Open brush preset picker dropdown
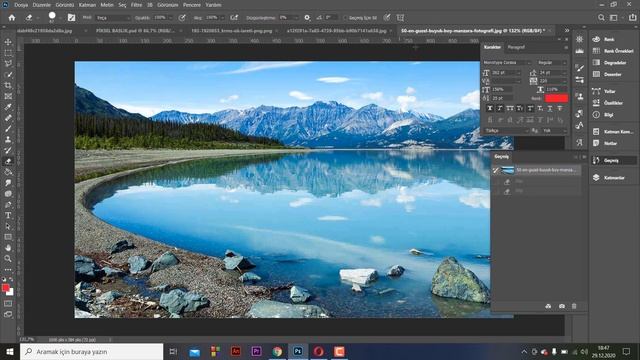The height and width of the screenshot is (360, 640). tap(60, 18)
